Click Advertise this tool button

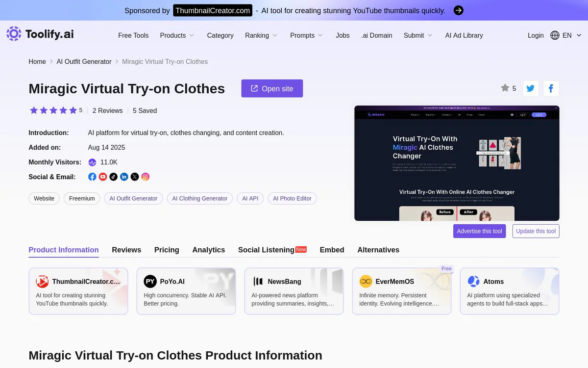[x=479, y=231]
